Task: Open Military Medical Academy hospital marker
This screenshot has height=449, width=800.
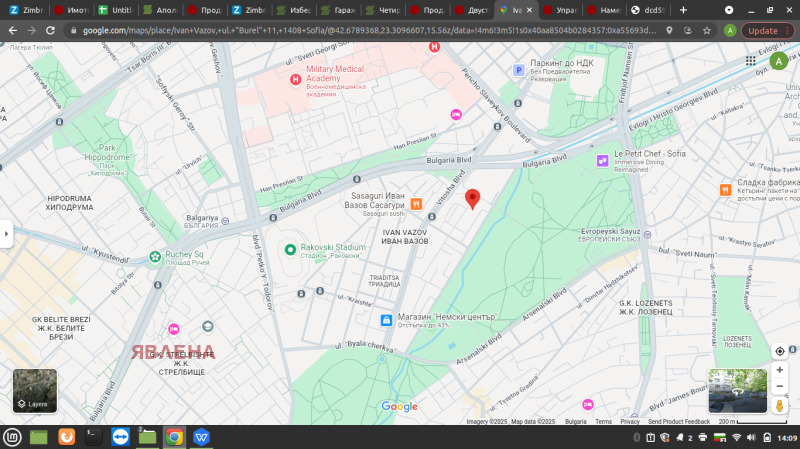Action: click(x=295, y=80)
